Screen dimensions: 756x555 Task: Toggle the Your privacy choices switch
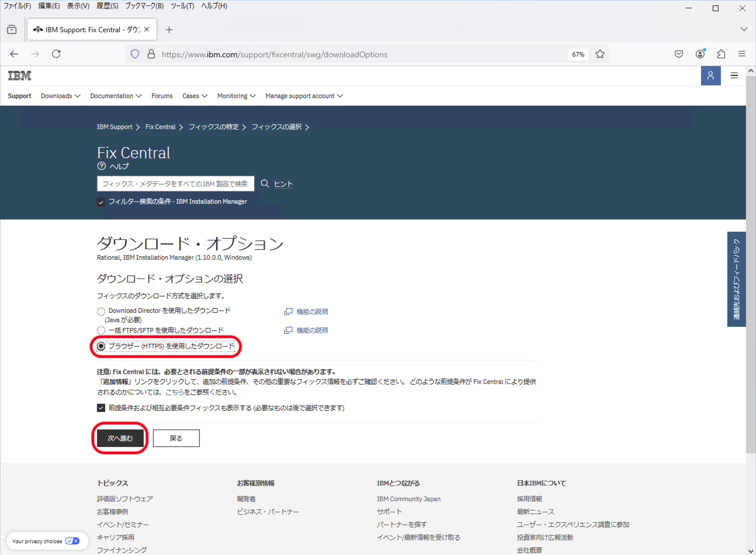point(72,541)
